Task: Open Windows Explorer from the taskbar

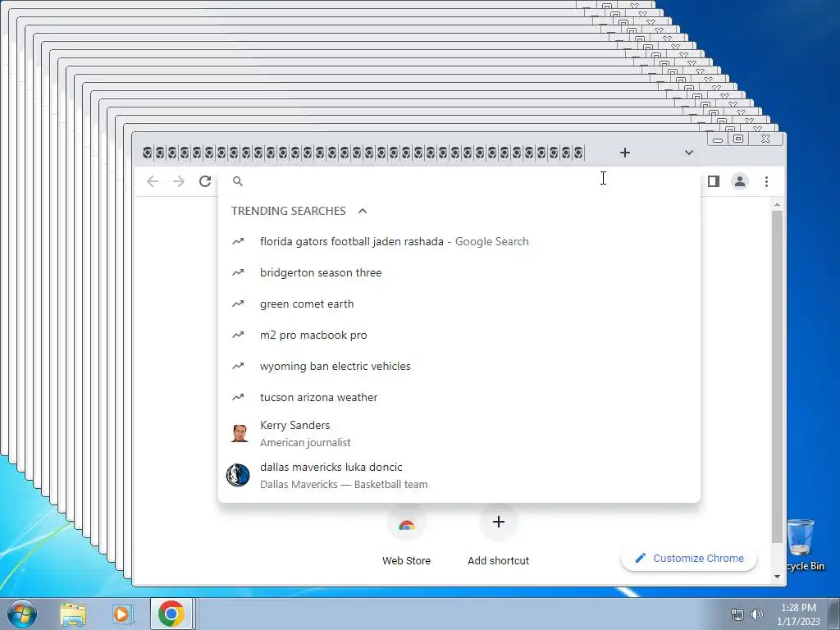Action: click(x=73, y=614)
